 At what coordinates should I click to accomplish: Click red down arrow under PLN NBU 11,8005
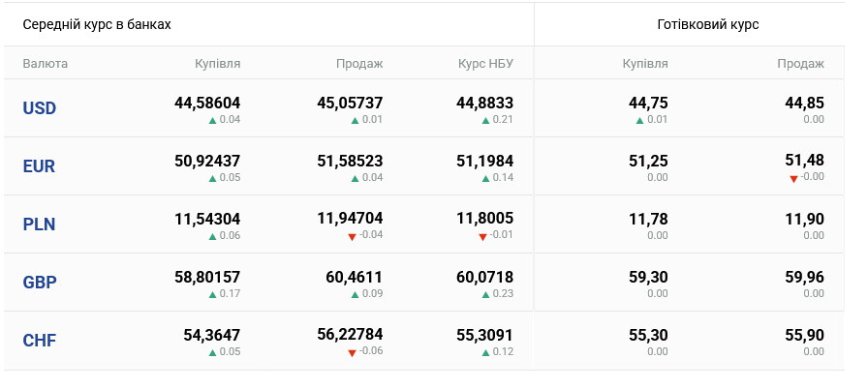point(482,237)
